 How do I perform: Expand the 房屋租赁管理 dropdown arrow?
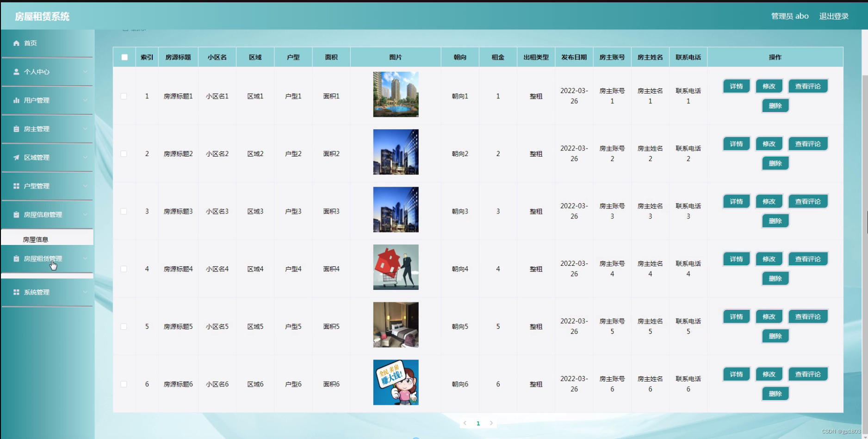pyautogui.click(x=85, y=258)
